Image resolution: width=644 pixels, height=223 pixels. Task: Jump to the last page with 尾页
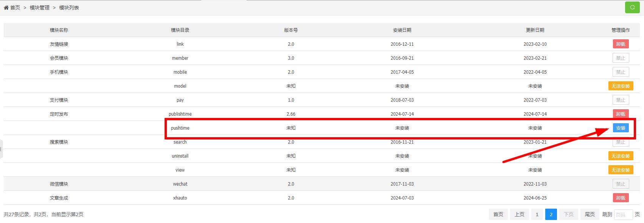[590, 215]
